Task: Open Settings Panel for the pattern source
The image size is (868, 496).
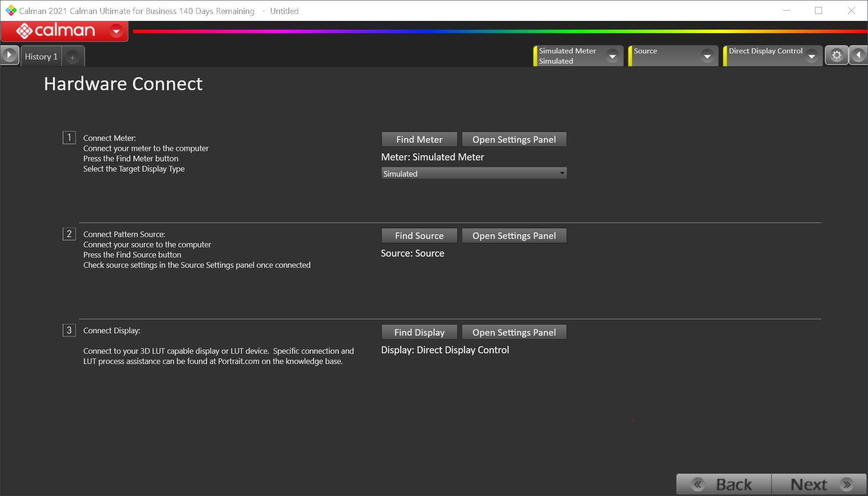Action: (514, 236)
